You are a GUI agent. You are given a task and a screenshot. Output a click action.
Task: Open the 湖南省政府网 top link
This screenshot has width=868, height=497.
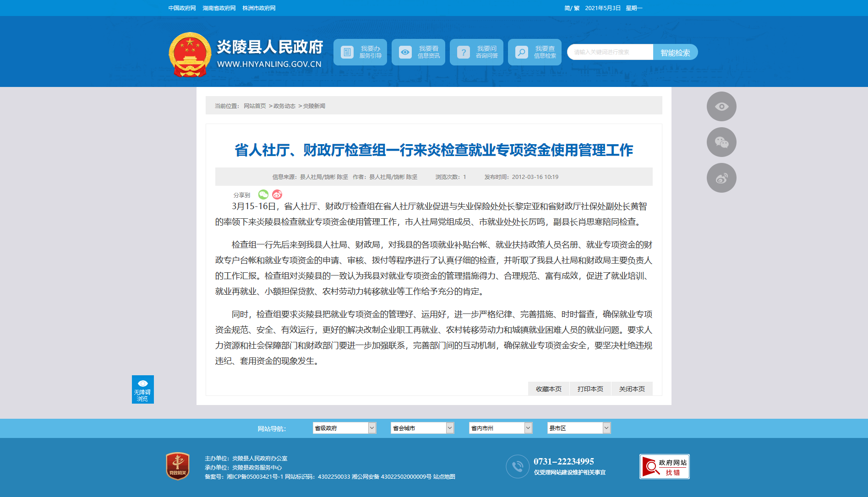click(219, 8)
